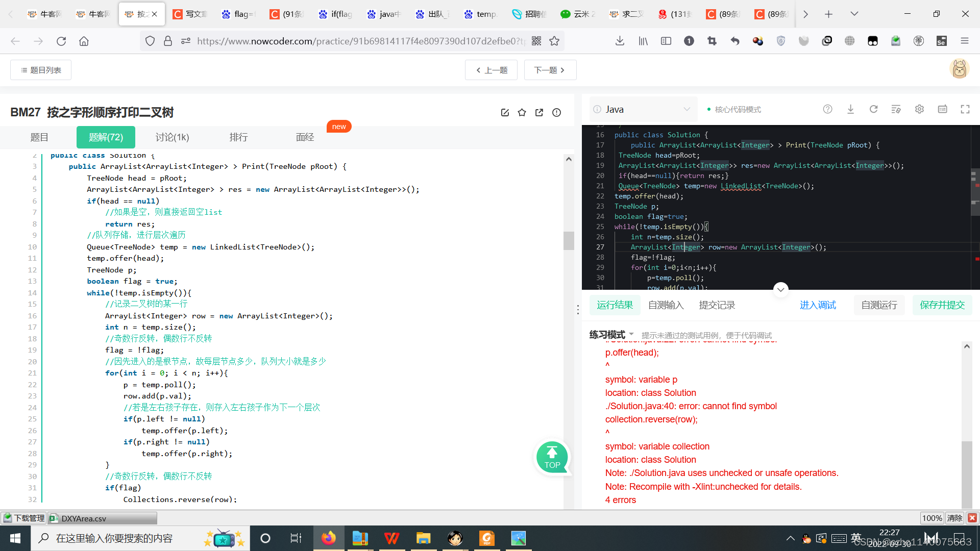Click the edit note icon beside the title
Viewport: 980px width, 551px height.
(505, 113)
